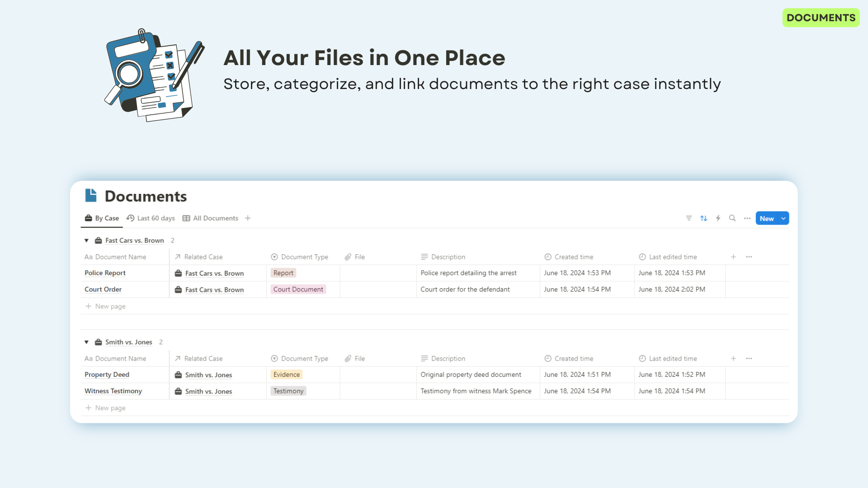Click the Smith vs. Jones group title
The image size is (868, 488).
128,342
